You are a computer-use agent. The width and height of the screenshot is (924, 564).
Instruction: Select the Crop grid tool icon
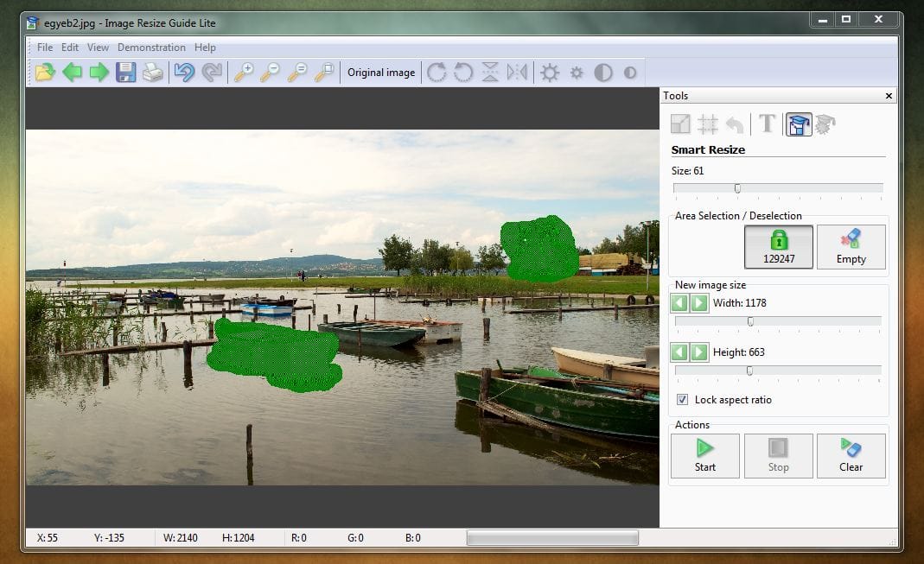coord(707,124)
